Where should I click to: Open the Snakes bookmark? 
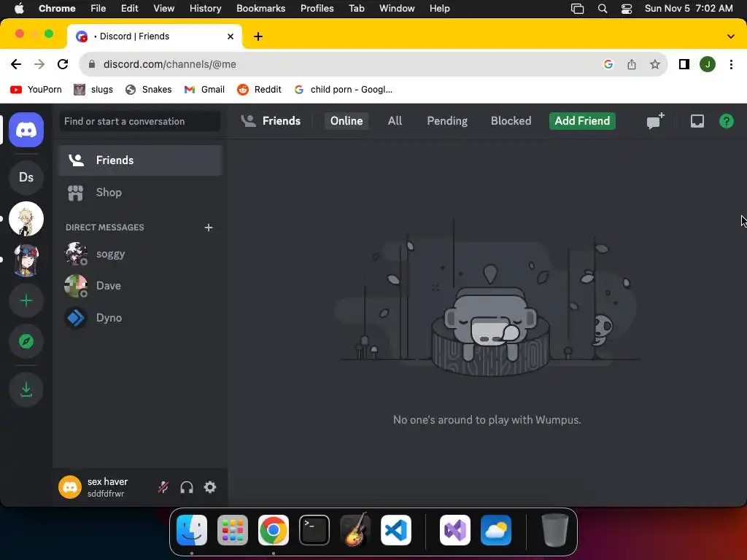pos(148,90)
